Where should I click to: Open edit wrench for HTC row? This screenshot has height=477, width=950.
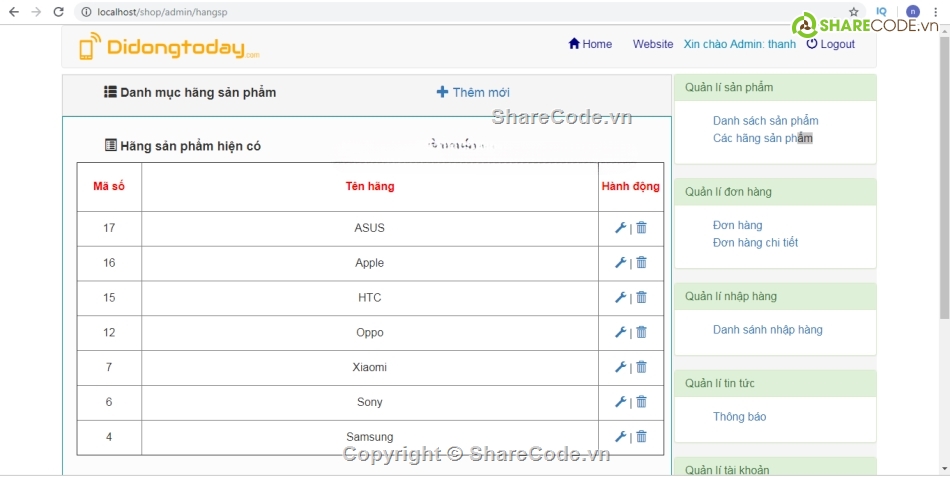620,297
